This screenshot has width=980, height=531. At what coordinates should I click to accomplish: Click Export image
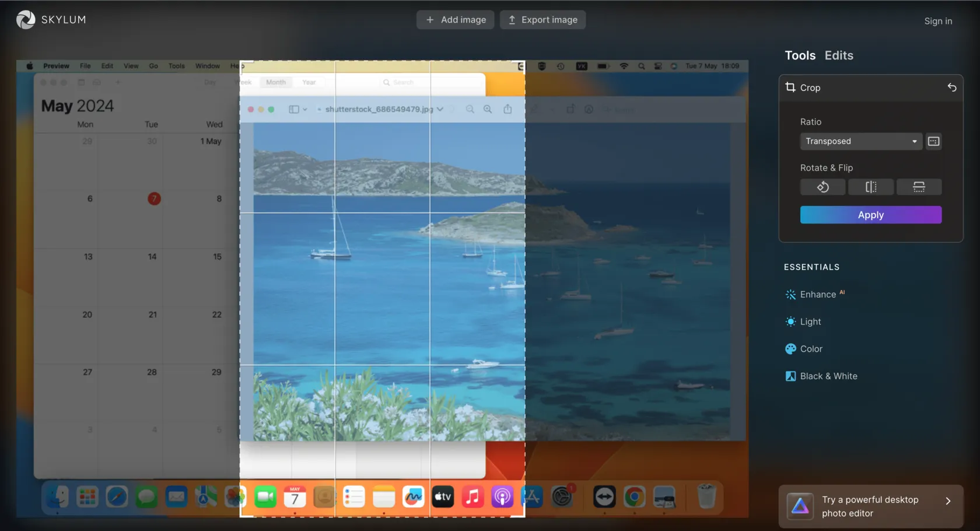(542, 20)
